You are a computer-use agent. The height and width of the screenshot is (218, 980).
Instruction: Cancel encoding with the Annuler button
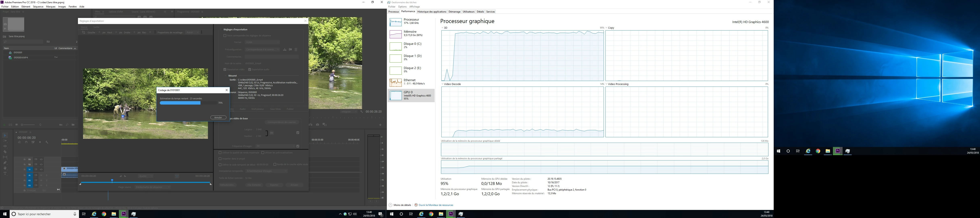(x=218, y=117)
